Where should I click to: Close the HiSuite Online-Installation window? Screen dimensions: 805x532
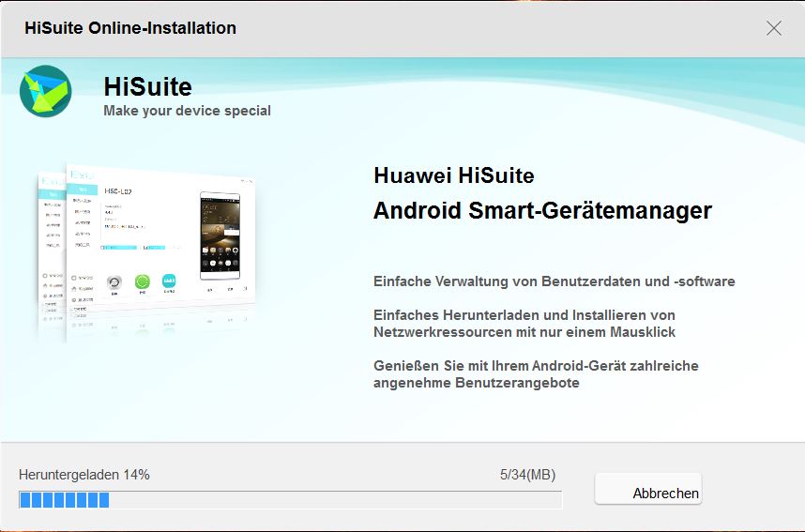773,28
